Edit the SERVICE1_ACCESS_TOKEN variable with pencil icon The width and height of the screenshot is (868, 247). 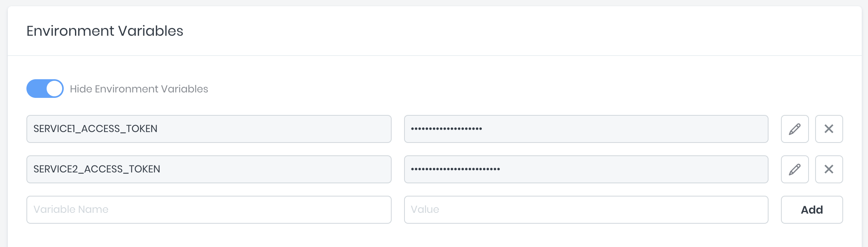click(x=795, y=129)
